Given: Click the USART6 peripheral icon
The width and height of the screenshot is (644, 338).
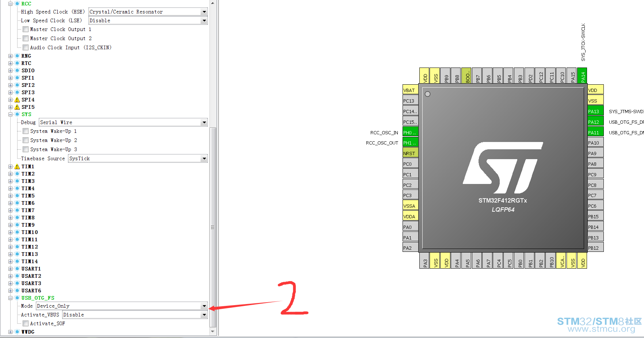Looking at the screenshot, I should click(17, 291).
